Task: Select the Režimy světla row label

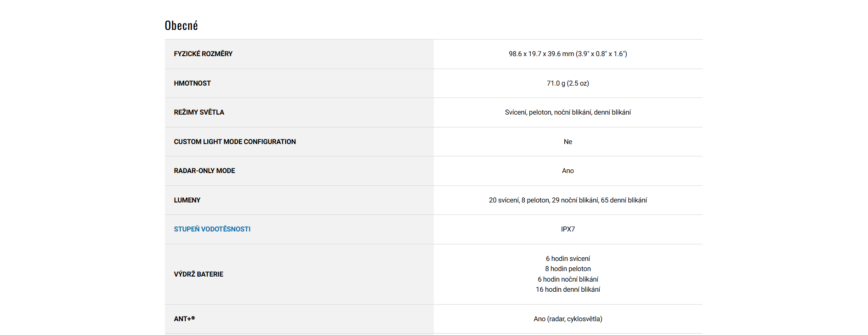Action: [x=199, y=112]
